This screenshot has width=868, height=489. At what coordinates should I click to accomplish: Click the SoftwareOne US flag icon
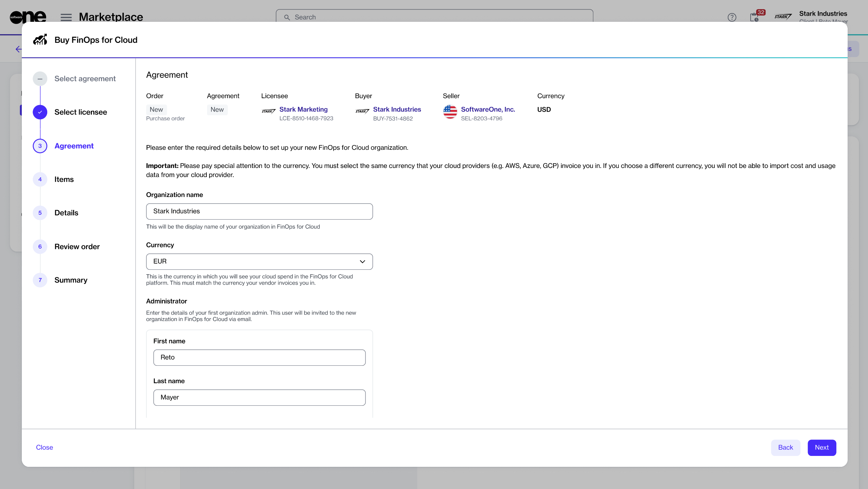pos(450,112)
